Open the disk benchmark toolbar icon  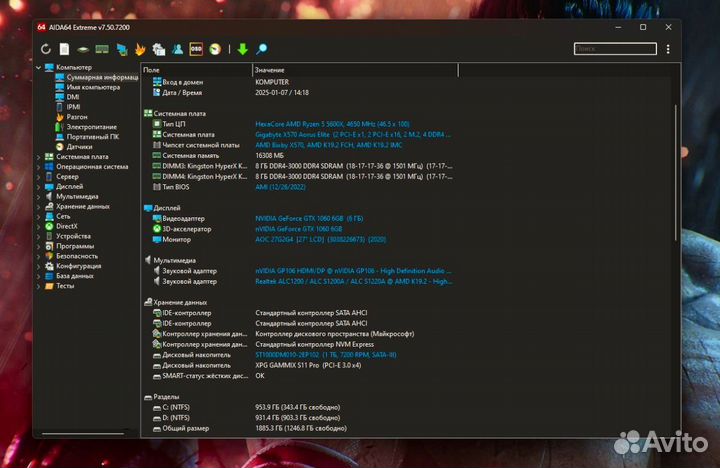point(83,49)
